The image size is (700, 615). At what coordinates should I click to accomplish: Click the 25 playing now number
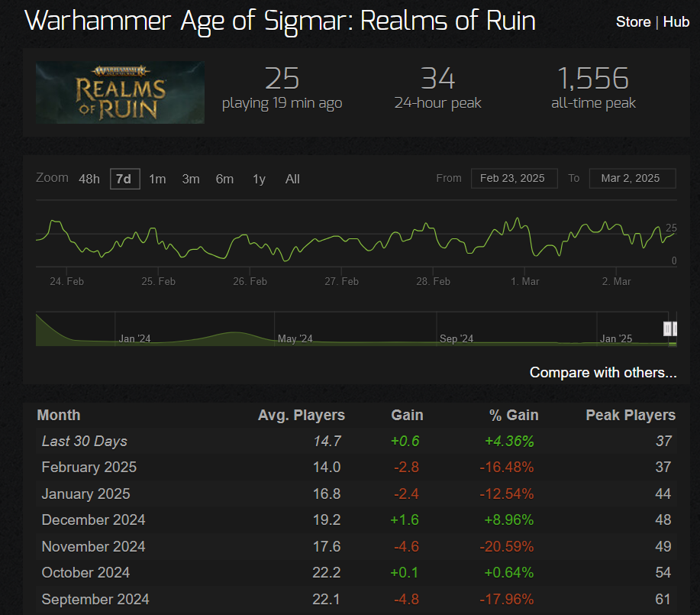click(282, 79)
